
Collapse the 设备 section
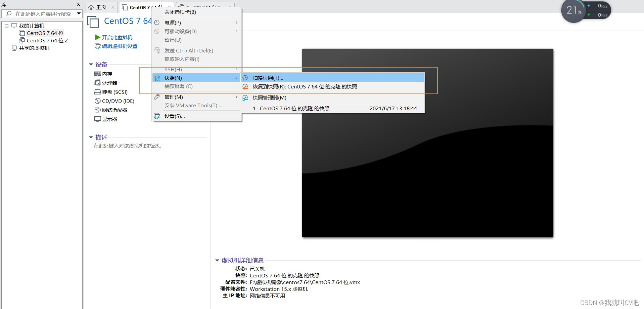point(91,65)
